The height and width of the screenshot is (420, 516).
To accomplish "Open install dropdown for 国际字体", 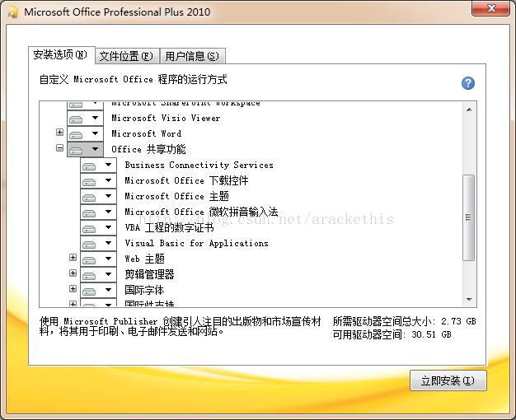I will (98, 290).
